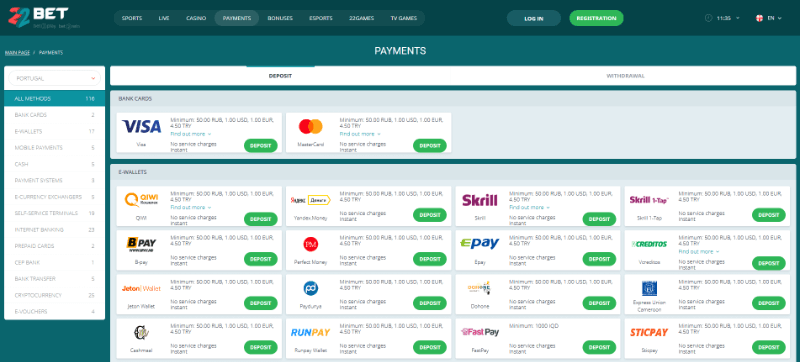Click the Visa card logo

[141, 126]
